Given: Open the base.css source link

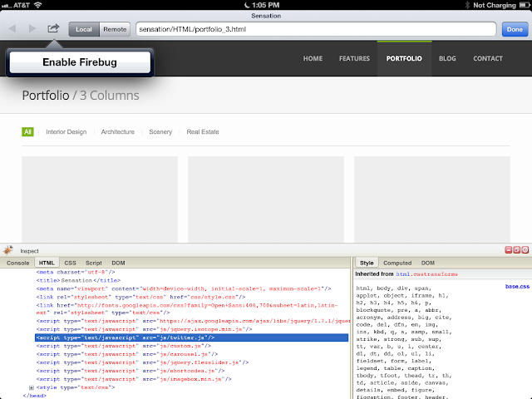Looking at the screenshot, I should point(517,286).
